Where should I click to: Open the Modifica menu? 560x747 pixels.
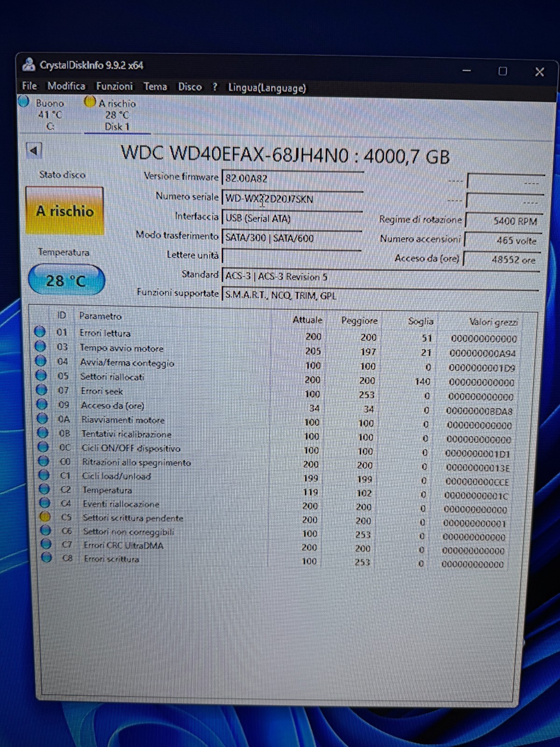pyautogui.click(x=66, y=86)
